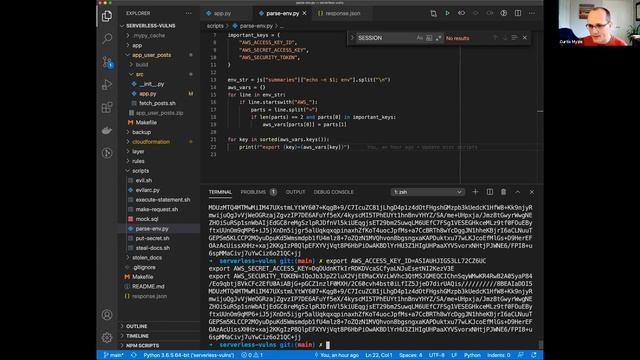Click the find input containing SESSION
Image resolution: width=640 pixels, height=360 pixels.
click(386, 38)
